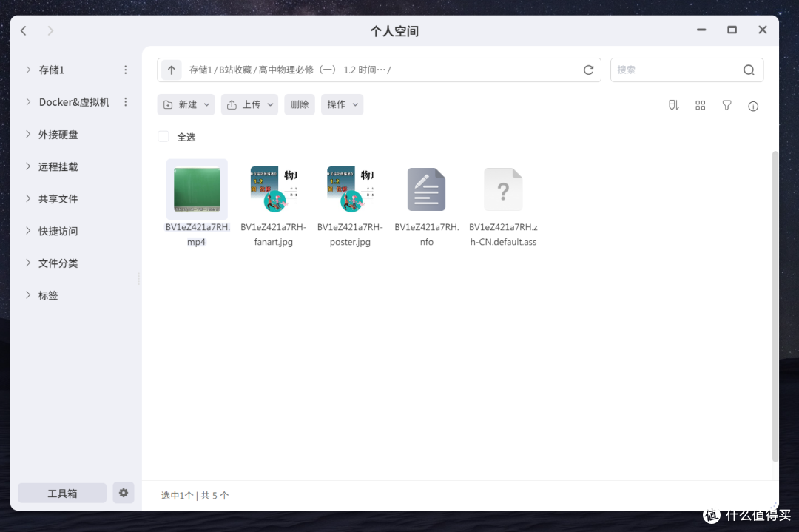Show details with the info icon
799x532 pixels.
pos(753,106)
